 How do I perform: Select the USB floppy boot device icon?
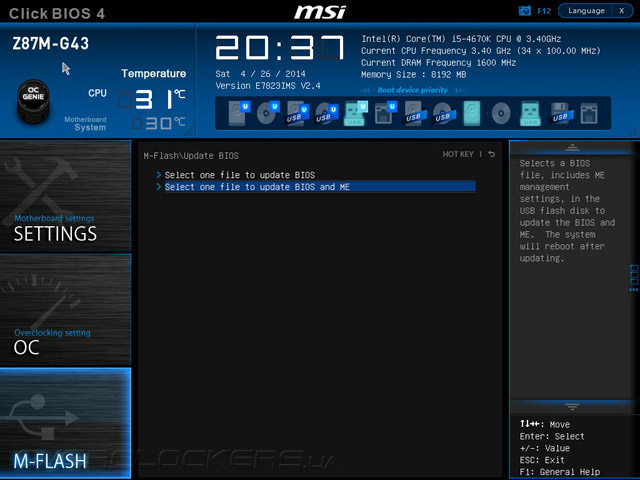click(x=562, y=114)
